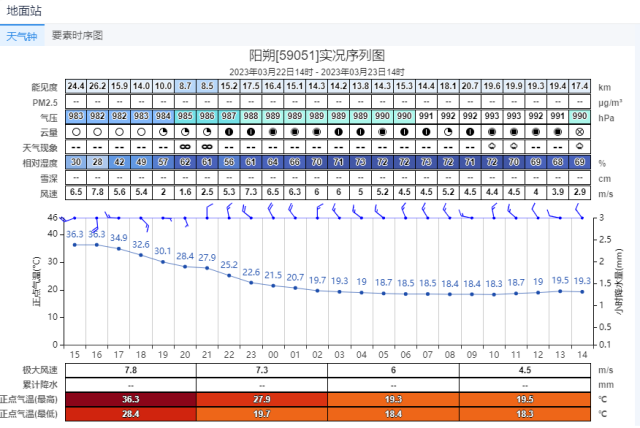Click the wind barb above 22时
The image size is (640, 428).
[229, 211]
